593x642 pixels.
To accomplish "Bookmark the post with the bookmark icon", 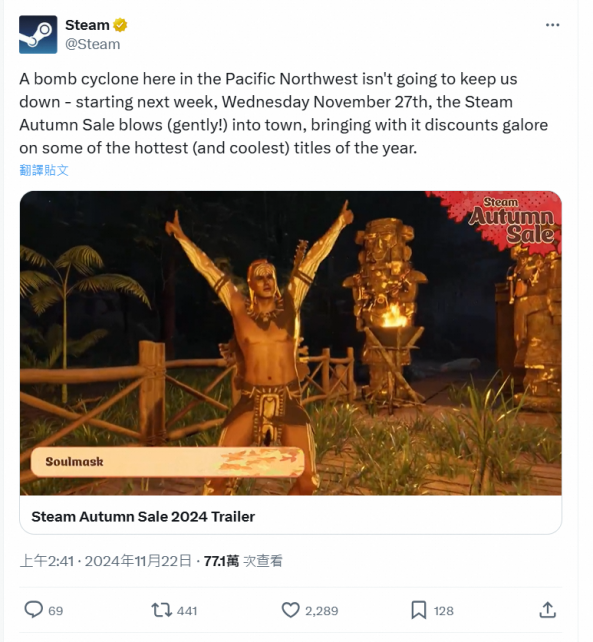I will 419,610.
